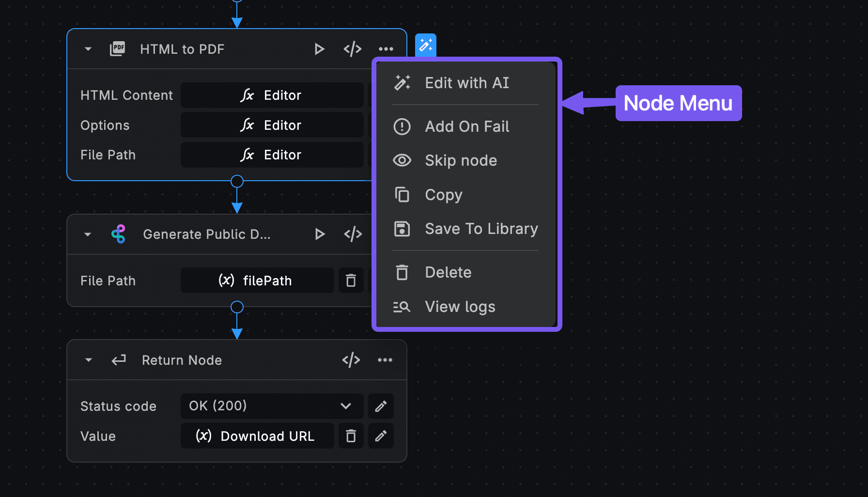This screenshot has width=868, height=497.
Task: Click the blue AI magic wand button
Action: tap(426, 46)
